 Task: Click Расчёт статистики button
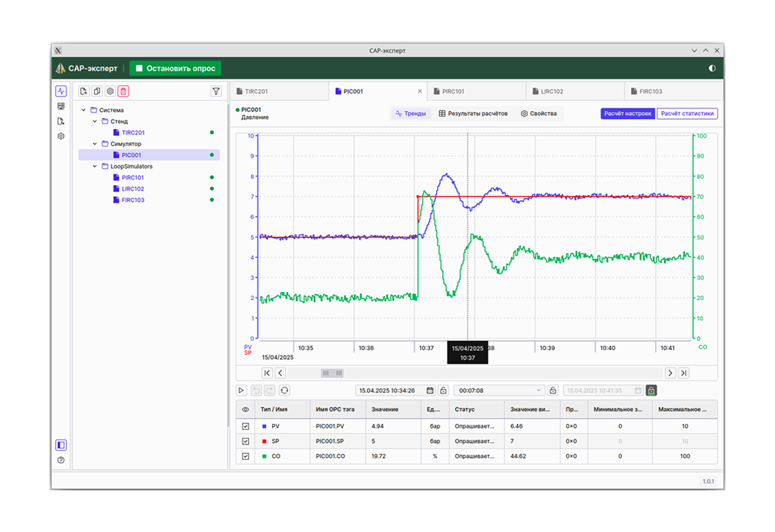pyautogui.click(x=687, y=114)
